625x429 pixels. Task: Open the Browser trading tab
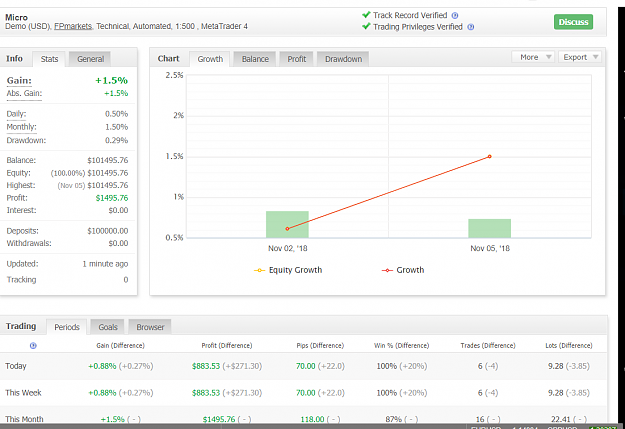point(150,327)
